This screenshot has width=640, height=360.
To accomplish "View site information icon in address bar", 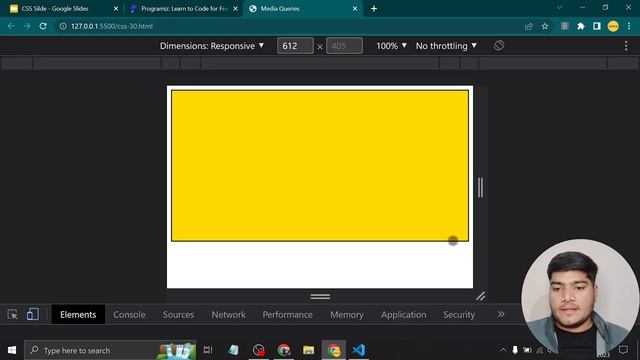I will click(x=63, y=26).
